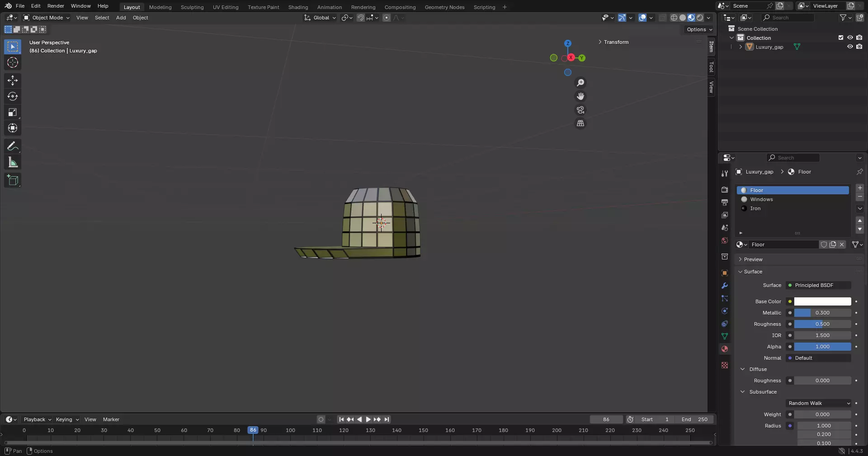This screenshot has height=456, width=868.
Task: Pick the Measure tool
Action: [x=13, y=162]
